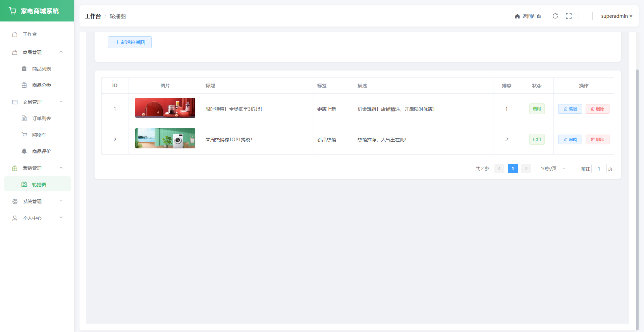Click 启用 status tag for row 2

click(x=537, y=140)
